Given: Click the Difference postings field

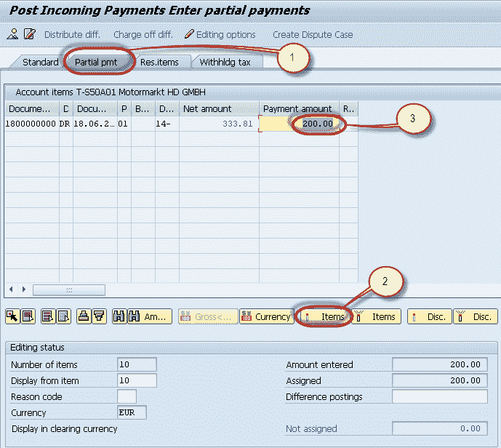Looking at the screenshot, I should coord(440,396).
